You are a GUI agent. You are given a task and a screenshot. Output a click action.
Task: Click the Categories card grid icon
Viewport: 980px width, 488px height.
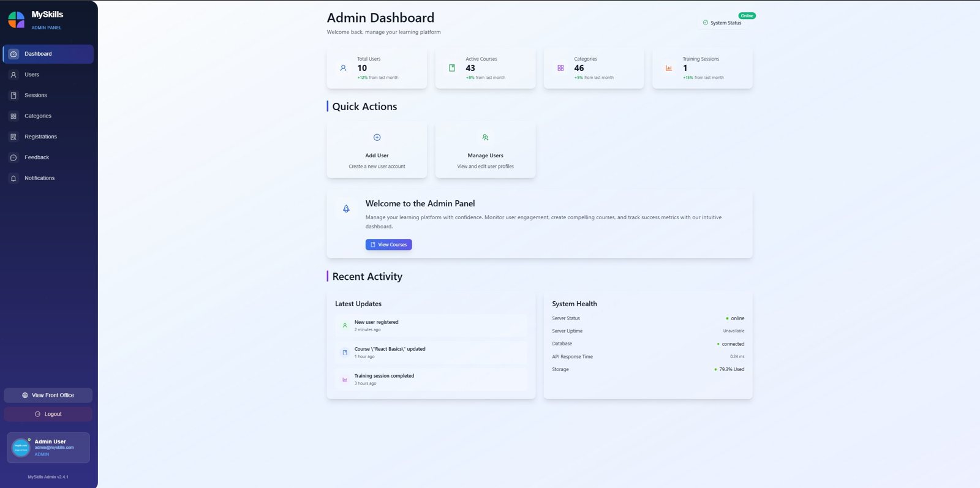coord(560,68)
